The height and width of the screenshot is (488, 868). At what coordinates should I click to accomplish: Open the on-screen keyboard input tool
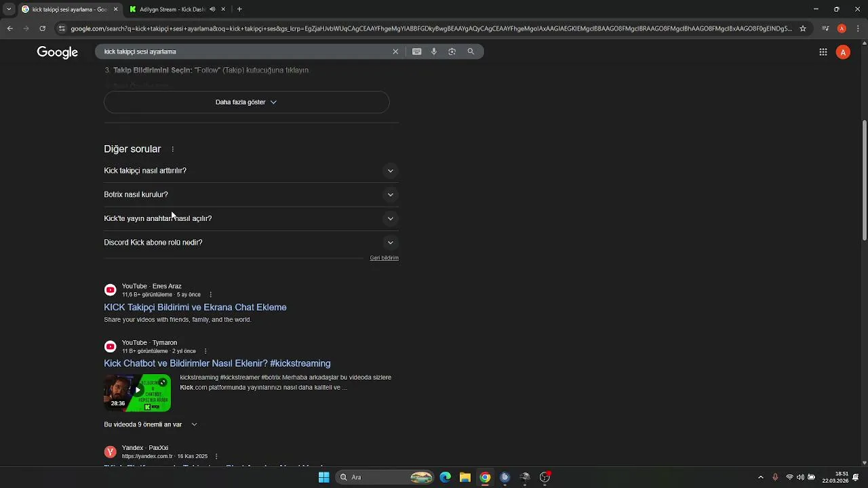(x=417, y=52)
